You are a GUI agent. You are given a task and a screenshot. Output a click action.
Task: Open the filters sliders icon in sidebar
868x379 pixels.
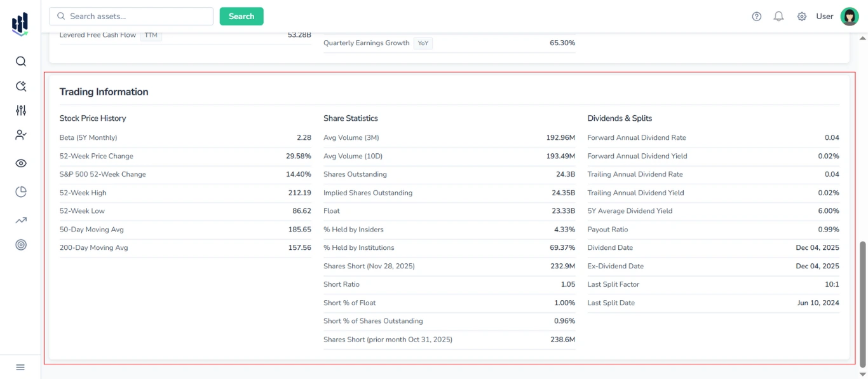pos(20,110)
